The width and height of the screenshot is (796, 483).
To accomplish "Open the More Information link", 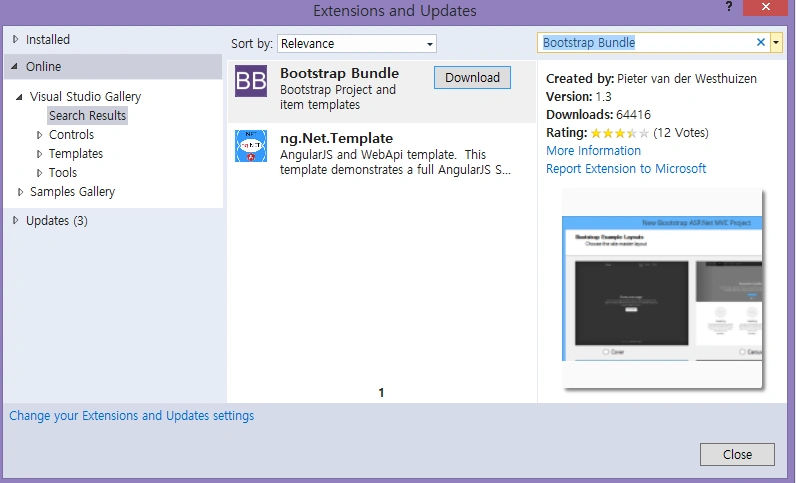I will click(x=593, y=151).
